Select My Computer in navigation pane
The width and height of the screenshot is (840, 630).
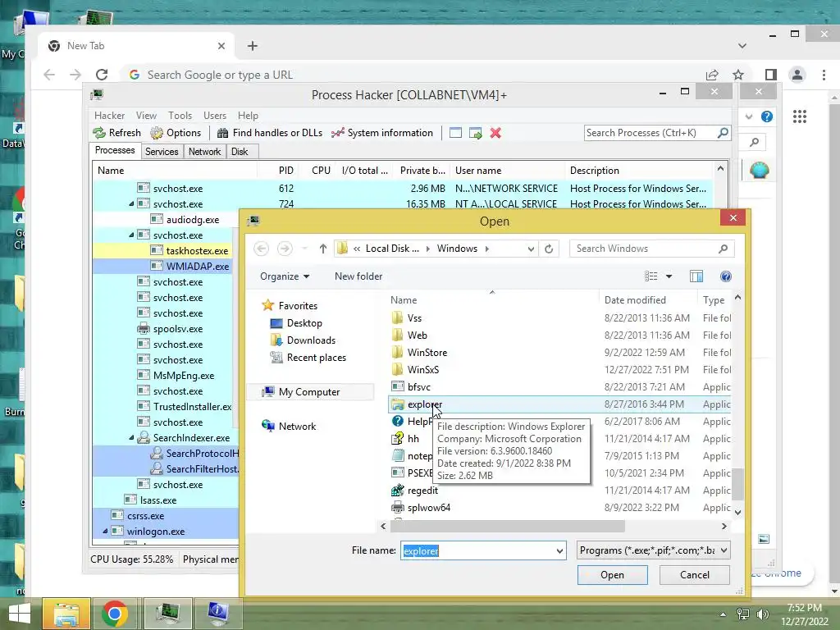point(309,392)
